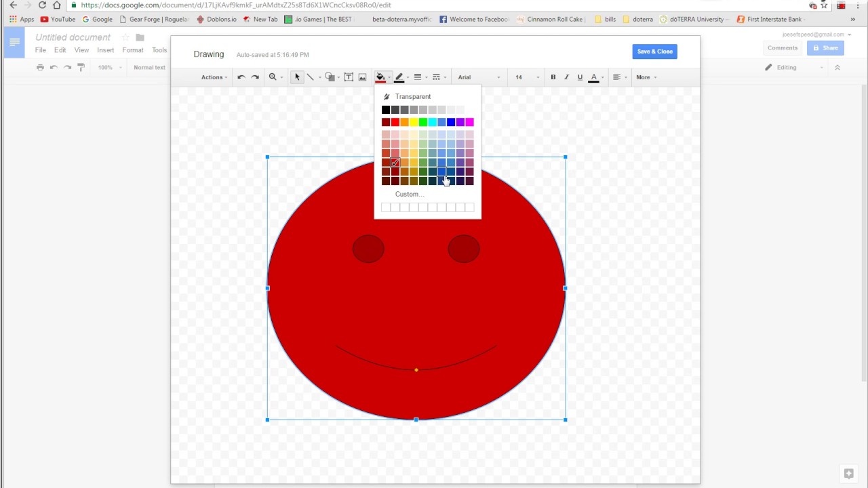Reload the browser page
Viewport: 868px width, 488px height.
click(41, 5)
